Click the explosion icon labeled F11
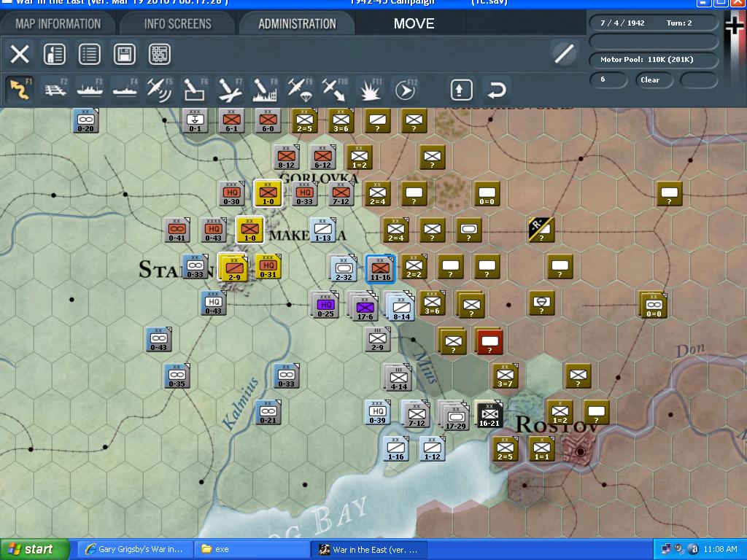Image resolution: width=747 pixels, height=560 pixels. point(370,90)
